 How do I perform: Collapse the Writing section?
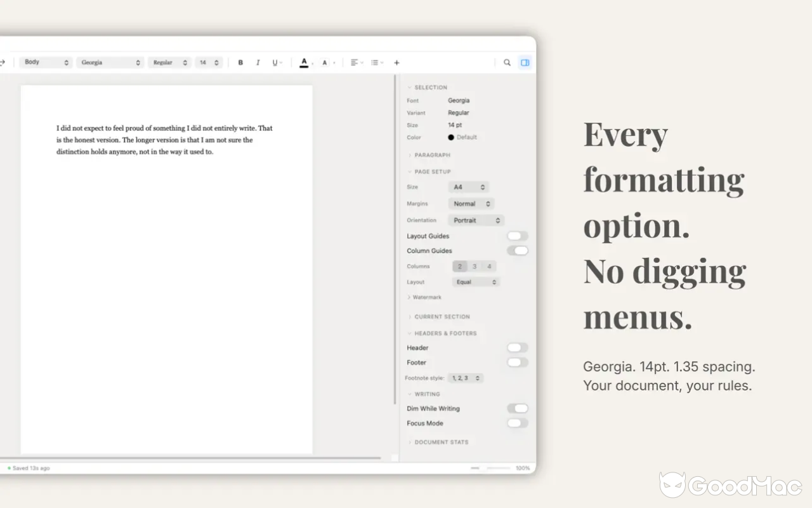424,394
